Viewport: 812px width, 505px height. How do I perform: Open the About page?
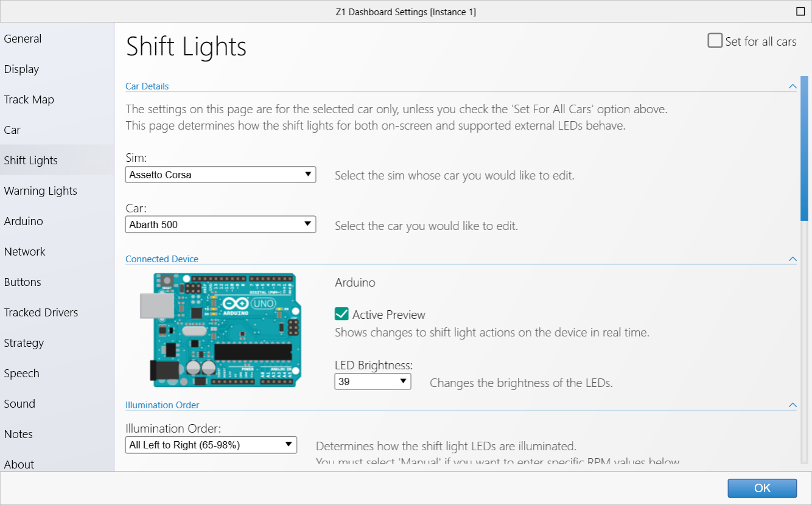(19, 464)
